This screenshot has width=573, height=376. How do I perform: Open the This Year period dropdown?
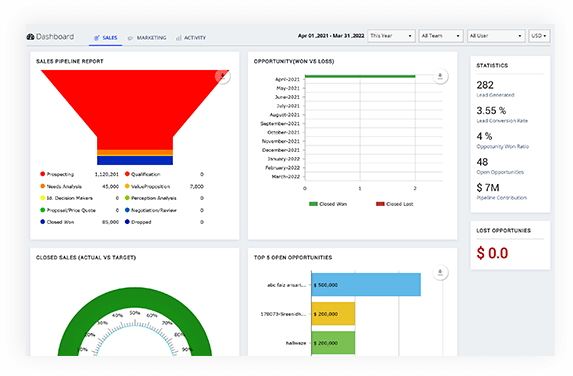click(391, 36)
